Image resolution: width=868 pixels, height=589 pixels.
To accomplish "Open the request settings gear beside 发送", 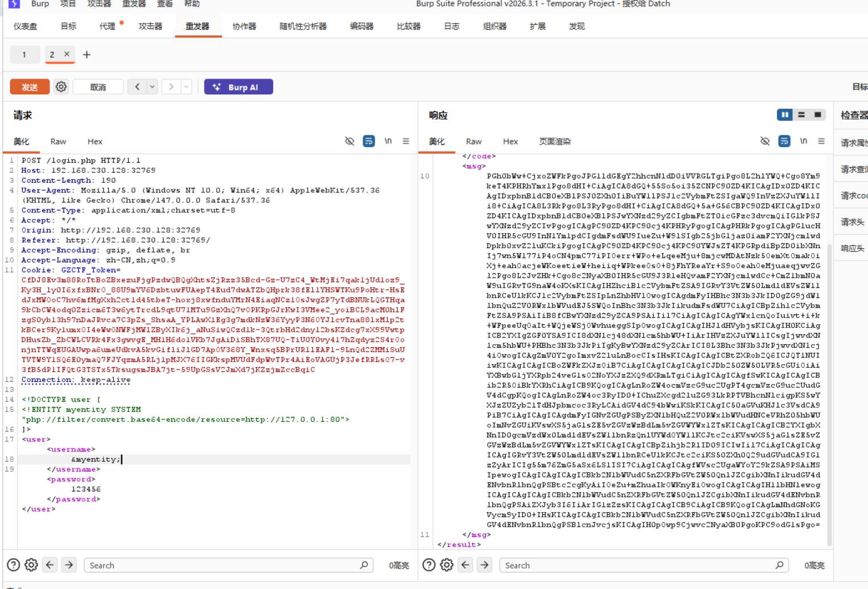I will coord(61,87).
